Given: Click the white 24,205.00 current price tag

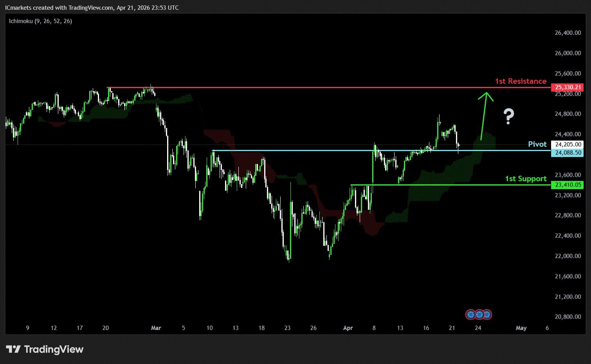Looking at the screenshot, I should click(x=568, y=144).
